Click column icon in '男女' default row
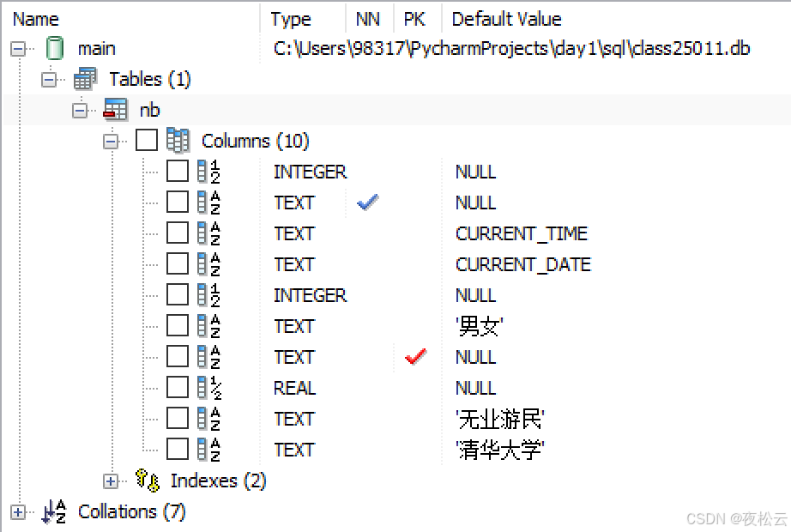791x532 pixels. click(x=208, y=325)
